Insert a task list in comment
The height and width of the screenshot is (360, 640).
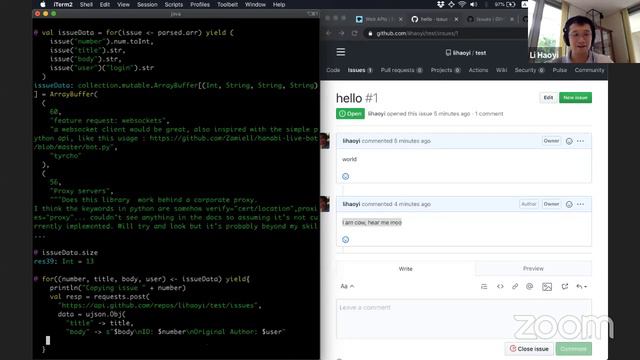point(484,287)
